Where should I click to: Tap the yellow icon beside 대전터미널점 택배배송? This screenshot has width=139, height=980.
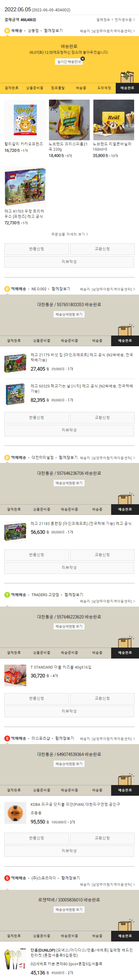pos(7,458)
